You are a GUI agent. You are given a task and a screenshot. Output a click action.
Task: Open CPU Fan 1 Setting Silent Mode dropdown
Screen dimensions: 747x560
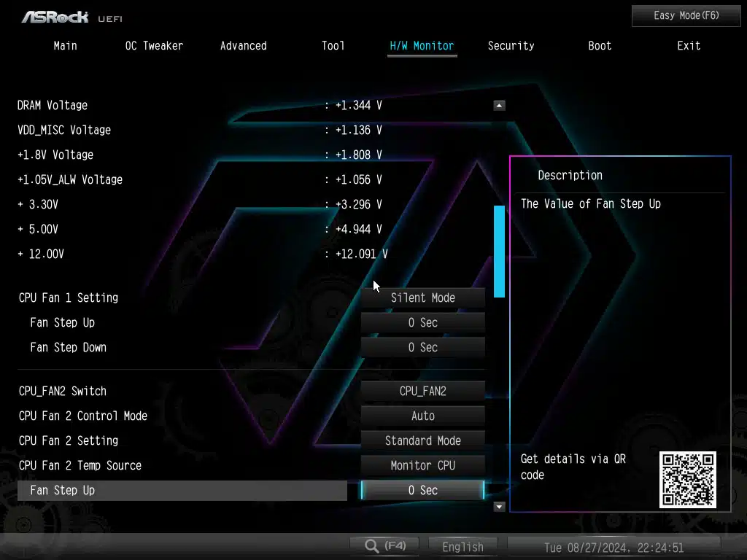tap(422, 298)
